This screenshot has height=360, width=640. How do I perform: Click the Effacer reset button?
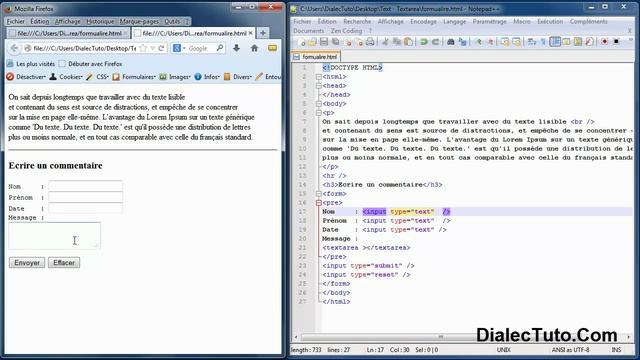(x=64, y=262)
